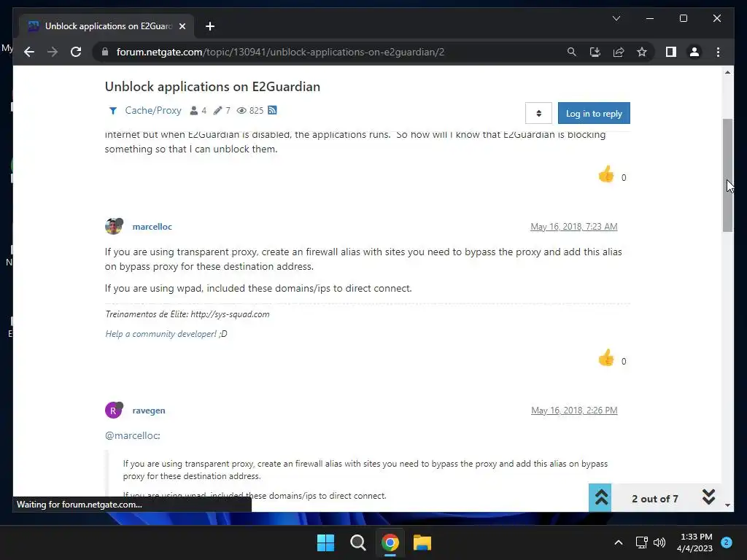This screenshot has width=747, height=560.
Task: Jump to bottom with double down chevron
Action: [x=708, y=497]
